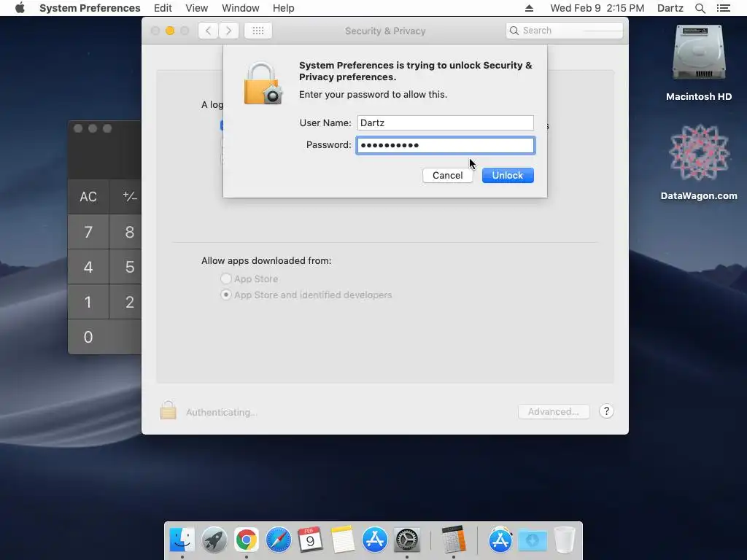Go back in System Preferences
Viewport: 747px width, 560px height.
[208, 31]
